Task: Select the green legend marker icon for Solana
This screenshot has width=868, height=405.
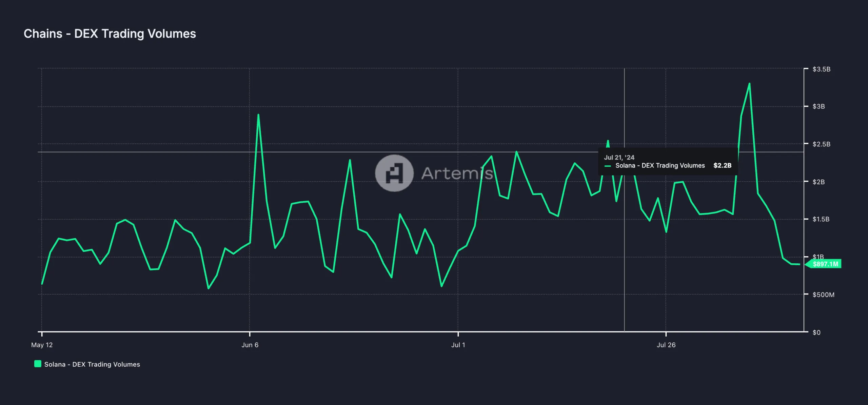Action: point(37,365)
